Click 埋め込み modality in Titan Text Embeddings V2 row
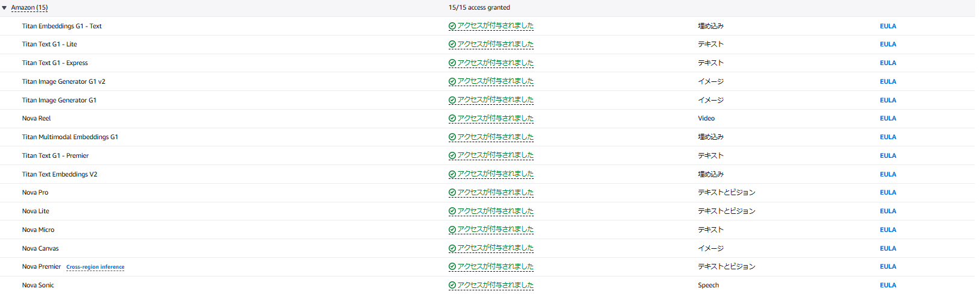The width and height of the screenshot is (980, 294). (x=711, y=175)
